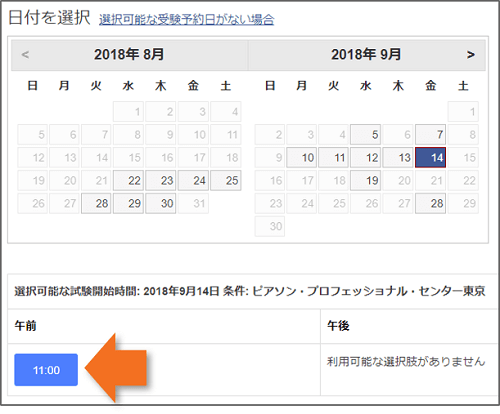Click disabled September 21 cell
Image resolution: width=500 pixels, height=414 pixels.
pos(430,180)
